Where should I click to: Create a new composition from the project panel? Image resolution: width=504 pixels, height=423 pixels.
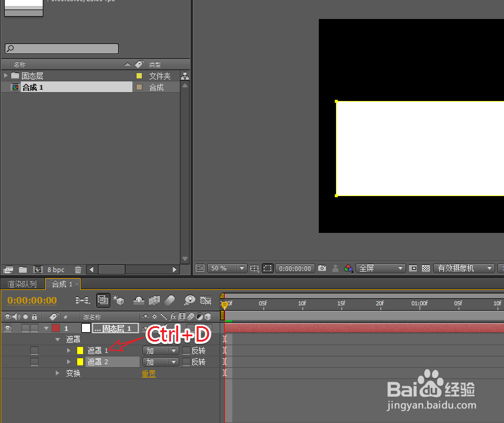click(x=38, y=270)
